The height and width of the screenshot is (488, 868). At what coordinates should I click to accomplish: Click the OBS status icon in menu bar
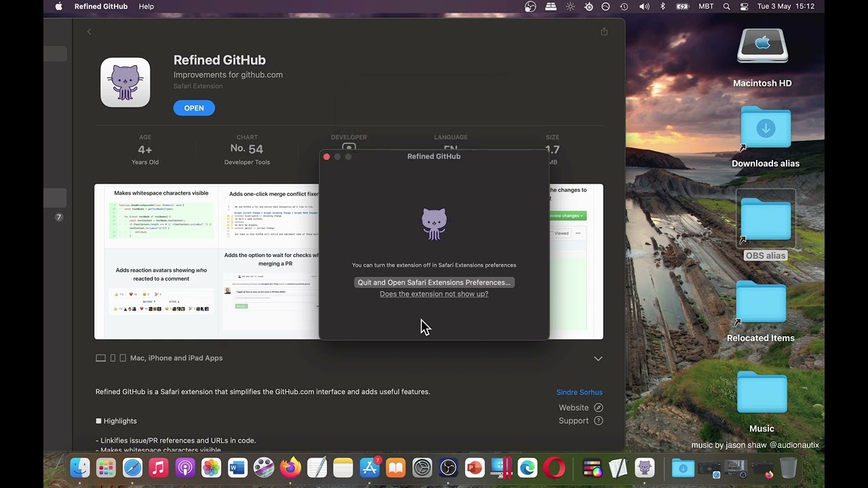(530, 6)
